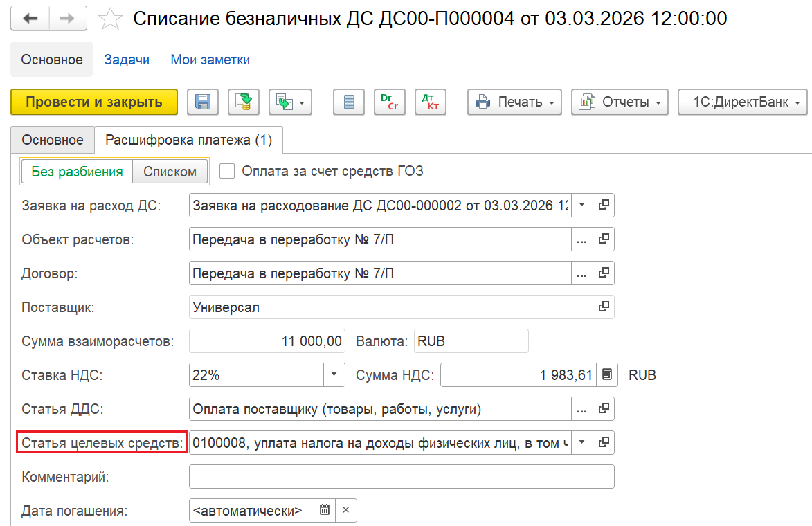Switch to the top Основное navigation section

pyautogui.click(x=52, y=60)
